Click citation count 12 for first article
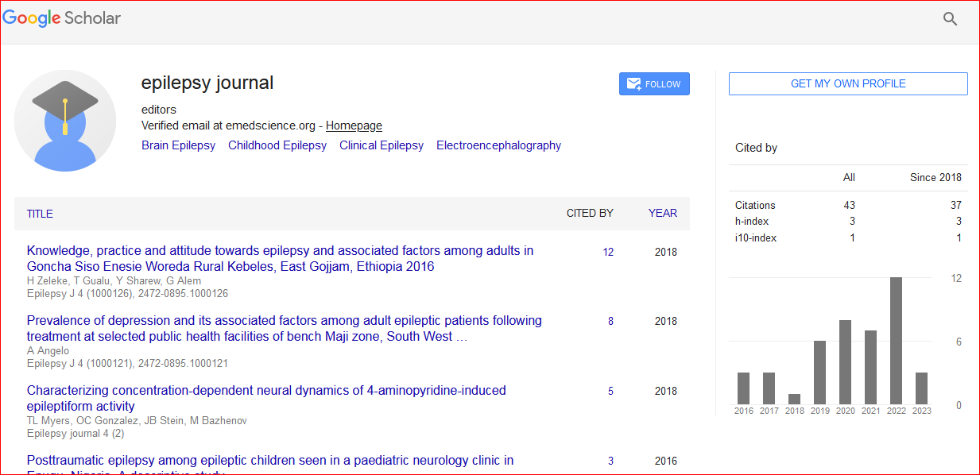 (x=608, y=253)
